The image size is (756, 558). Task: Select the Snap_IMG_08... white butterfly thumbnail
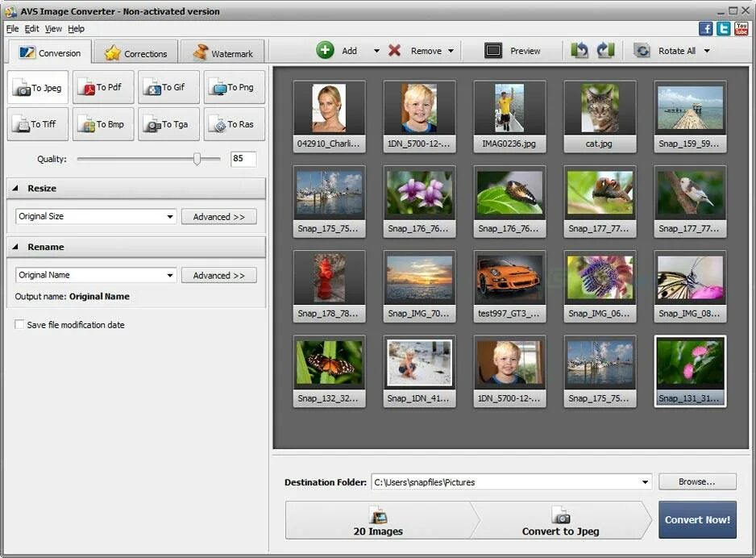tap(690, 286)
